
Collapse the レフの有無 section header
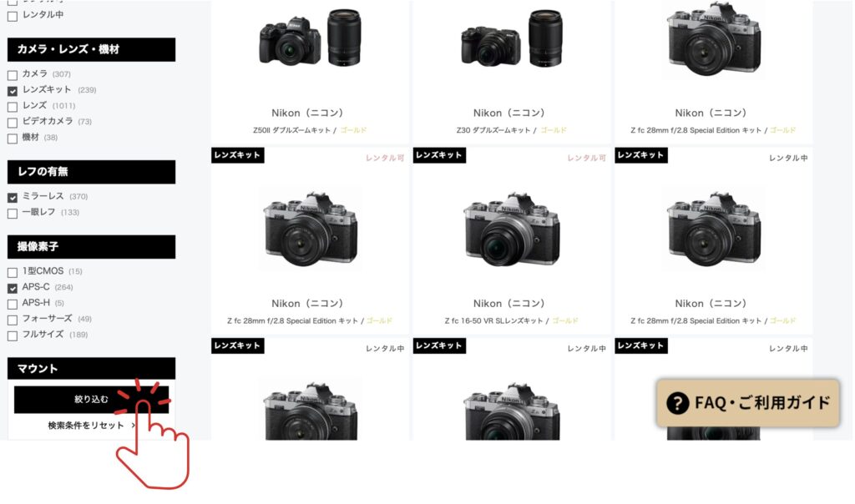pyautogui.click(x=92, y=172)
